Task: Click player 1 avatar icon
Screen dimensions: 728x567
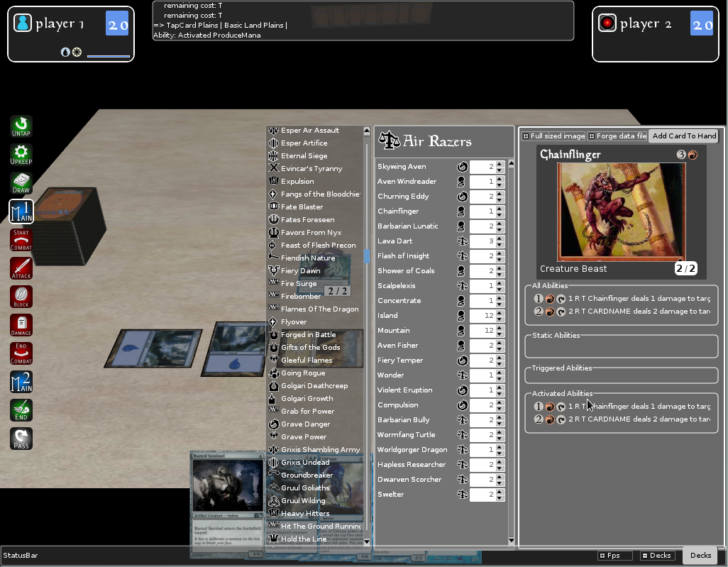Action: tap(22, 23)
